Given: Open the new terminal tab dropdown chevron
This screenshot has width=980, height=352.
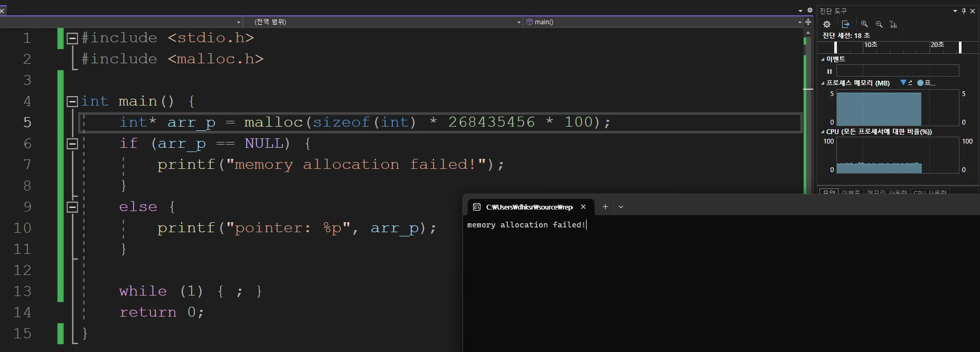Looking at the screenshot, I should coord(621,207).
